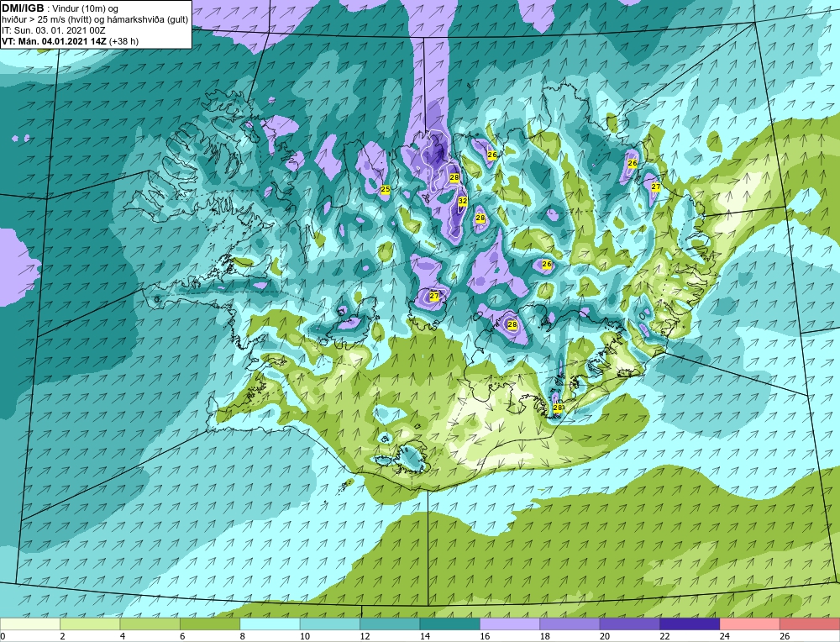
Task: Click the legend scale number '22'
Action: pyautogui.click(x=664, y=636)
